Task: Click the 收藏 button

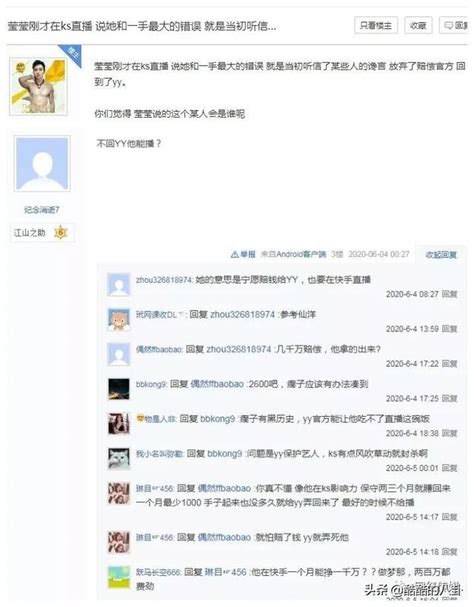Action: pyautogui.click(x=418, y=26)
